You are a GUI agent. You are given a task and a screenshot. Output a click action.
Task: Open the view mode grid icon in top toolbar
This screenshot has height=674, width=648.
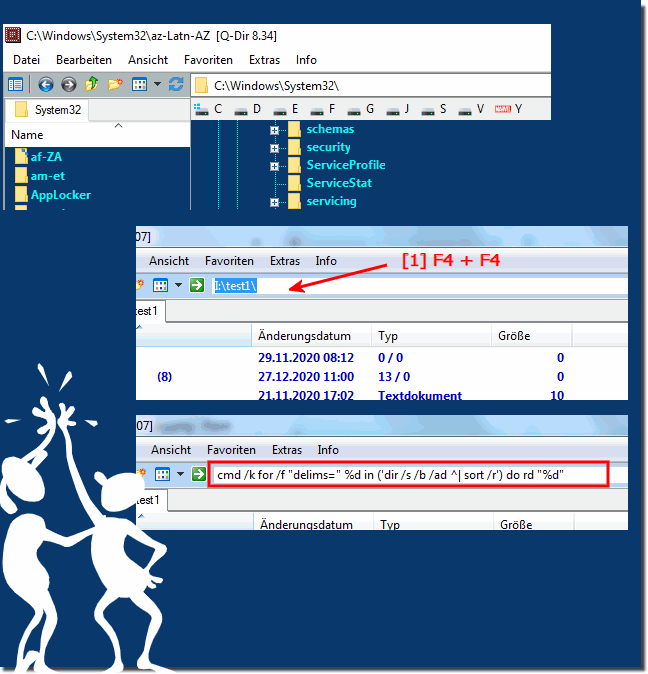point(139,84)
